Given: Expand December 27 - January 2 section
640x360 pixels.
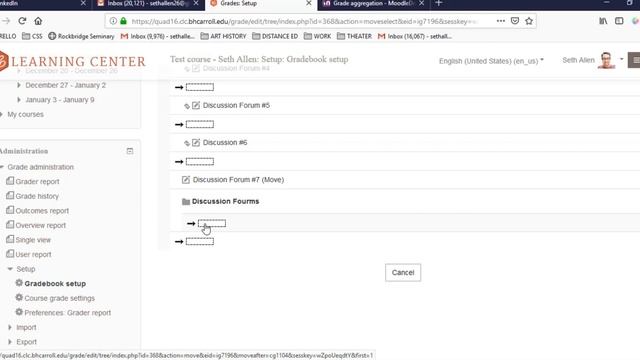Looking at the screenshot, I should [x=19, y=85].
